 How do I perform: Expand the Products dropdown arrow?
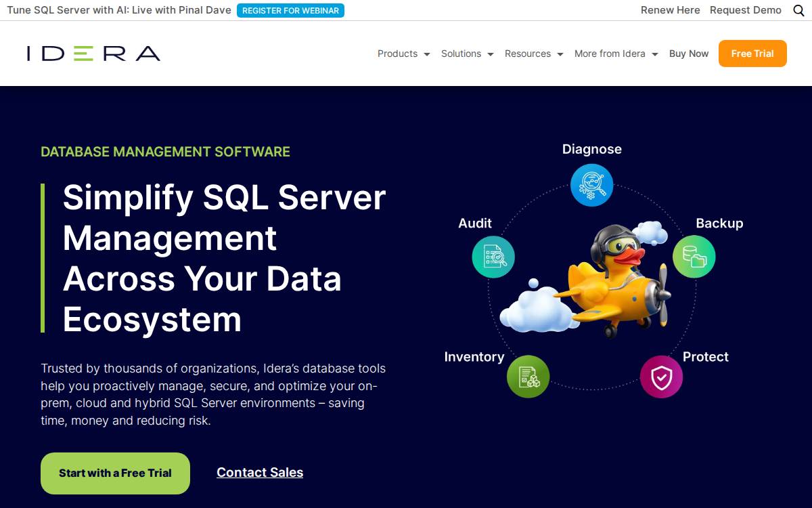click(x=426, y=54)
